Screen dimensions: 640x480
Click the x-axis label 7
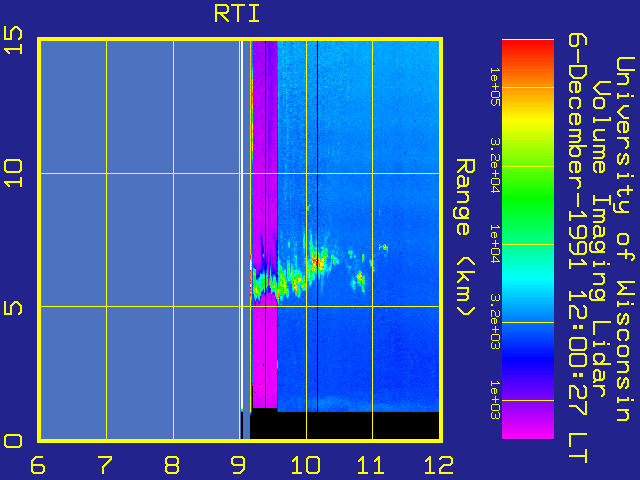[x=105, y=465]
